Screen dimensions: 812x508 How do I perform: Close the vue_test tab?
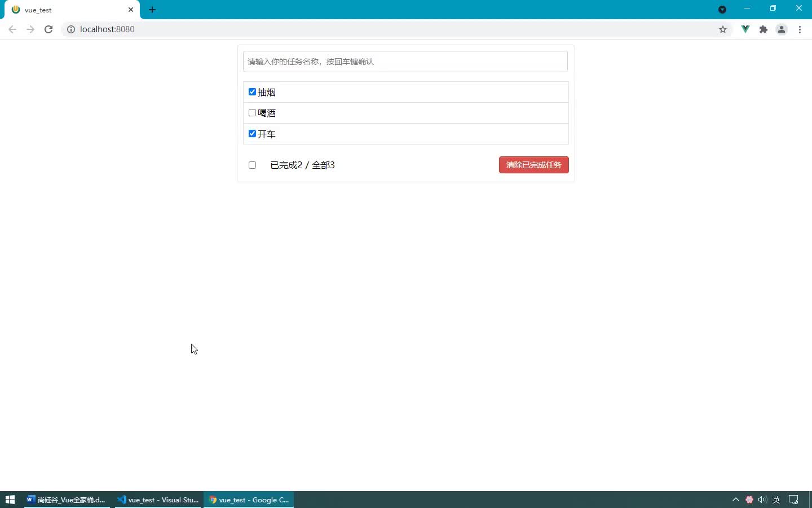coord(131,10)
